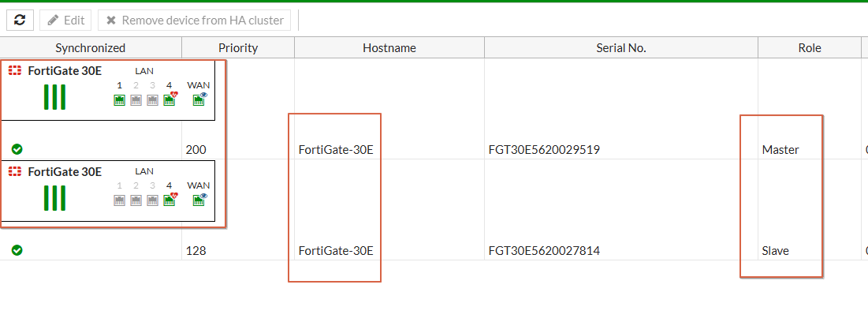
Task: Click the Serial No. column header
Action: [621, 47]
